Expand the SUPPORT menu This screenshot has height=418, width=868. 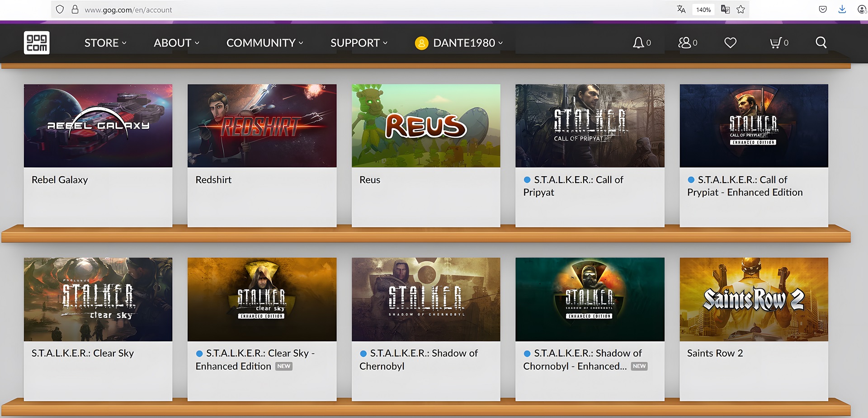click(359, 43)
